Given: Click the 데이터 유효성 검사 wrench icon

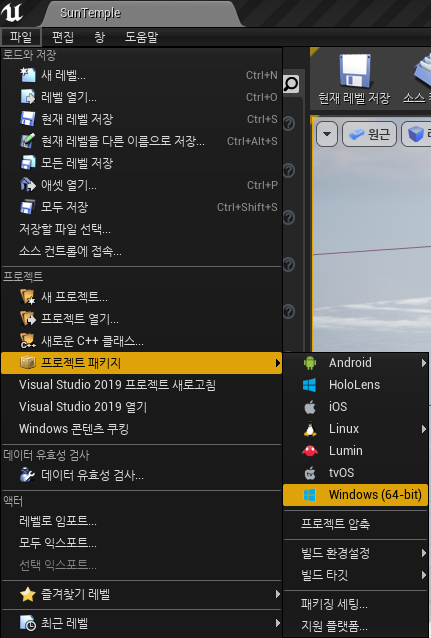Looking at the screenshot, I should (x=28, y=475).
